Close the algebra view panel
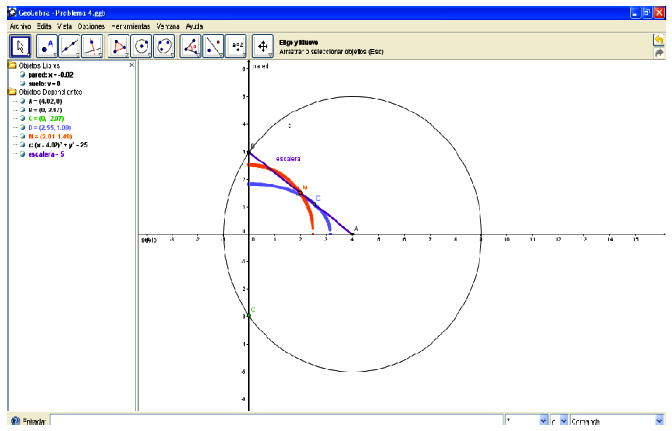Viewport: 672px width, 431px height. pos(132,65)
